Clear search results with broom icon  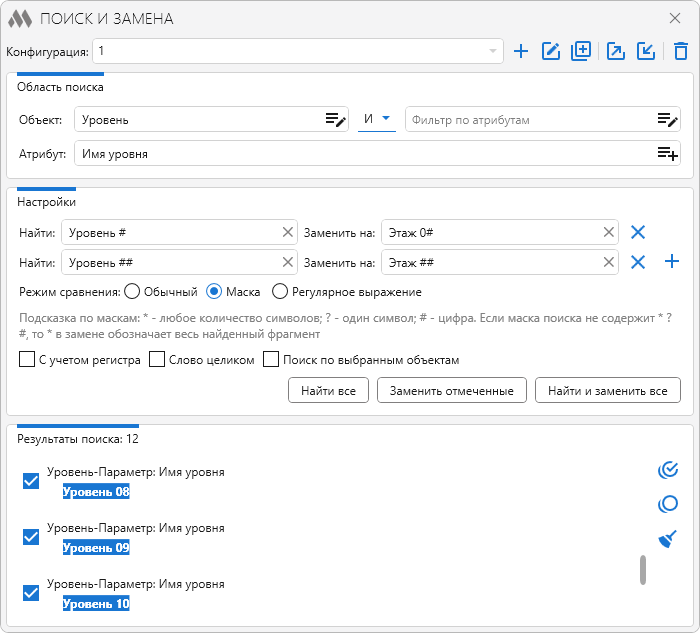pyautogui.click(x=668, y=540)
